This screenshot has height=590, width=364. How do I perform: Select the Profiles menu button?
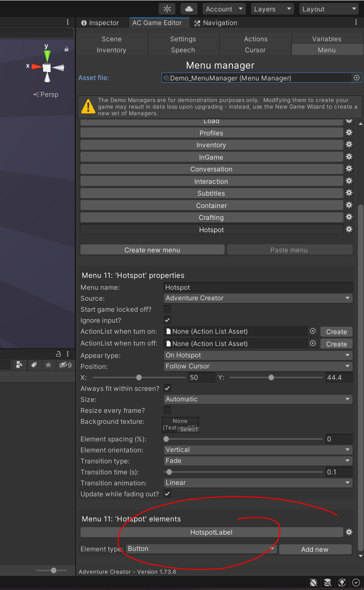click(x=211, y=133)
